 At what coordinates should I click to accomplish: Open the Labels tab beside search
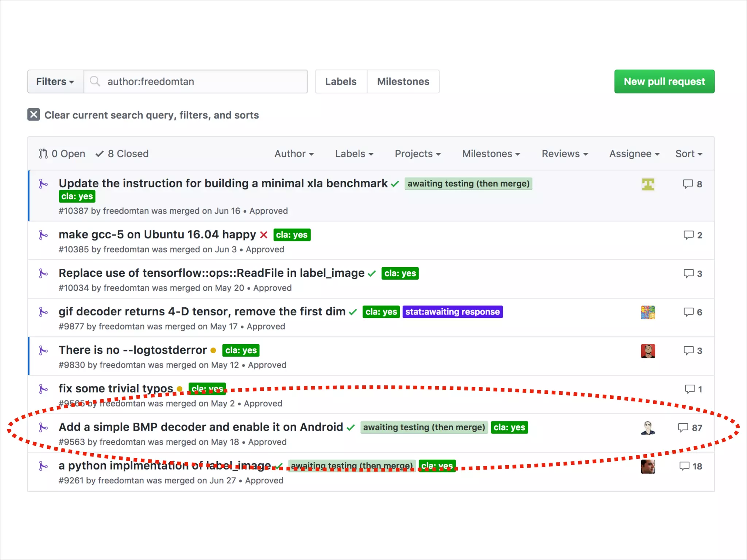[x=341, y=81]
